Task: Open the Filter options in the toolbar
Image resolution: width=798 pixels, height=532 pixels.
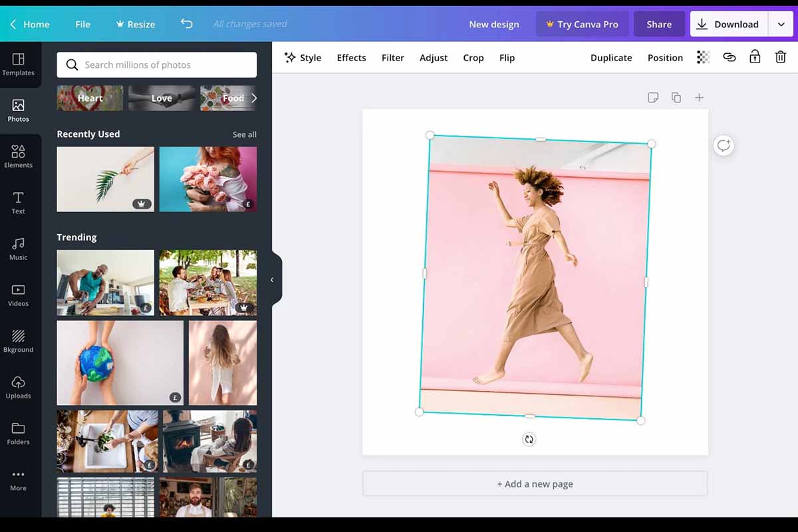Action: click(392, 58)
